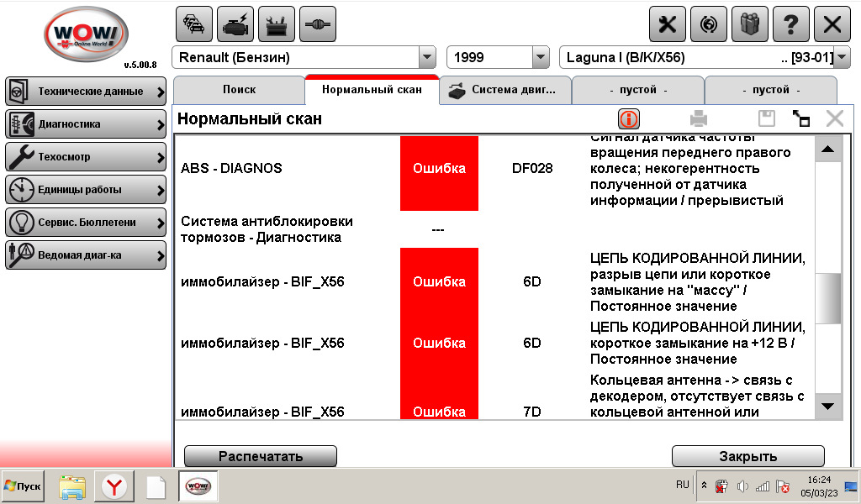Click the gift box icon

[x=749, y=24]
